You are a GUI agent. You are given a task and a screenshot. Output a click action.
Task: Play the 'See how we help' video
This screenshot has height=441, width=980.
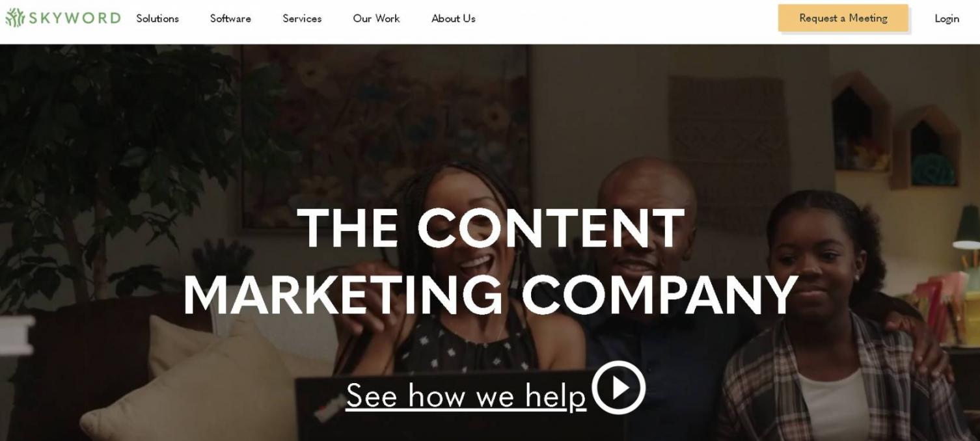coord(618,388)
